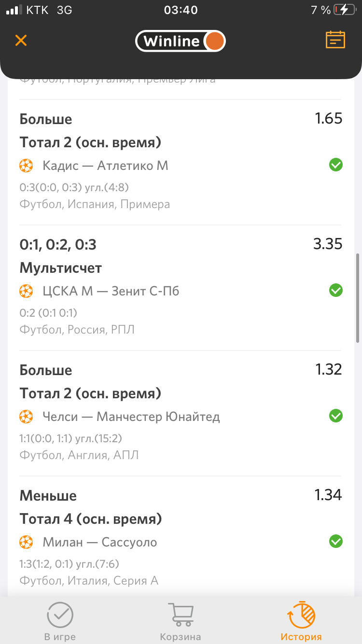Image resolution: width=362 pixels, height=644 pixels.
Task: Tap the green checkmark for Милан — Сассуоло
Action: [335, 541]
